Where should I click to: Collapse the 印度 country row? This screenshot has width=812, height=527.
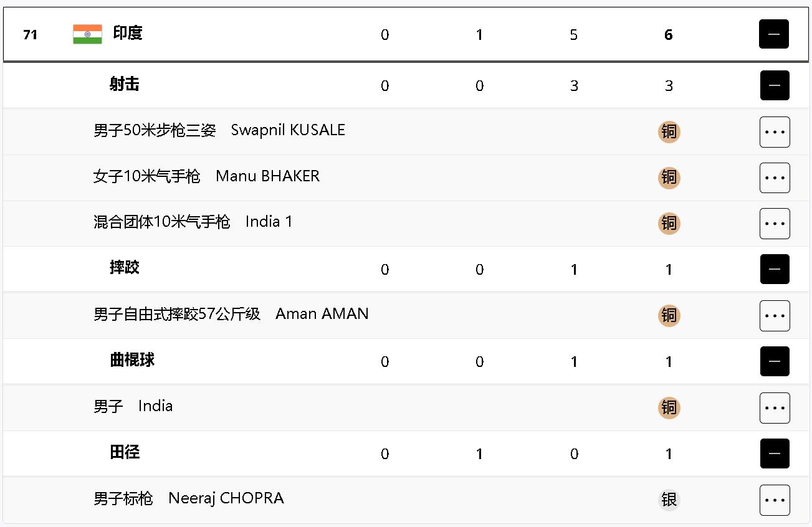(x=773, y=34)
